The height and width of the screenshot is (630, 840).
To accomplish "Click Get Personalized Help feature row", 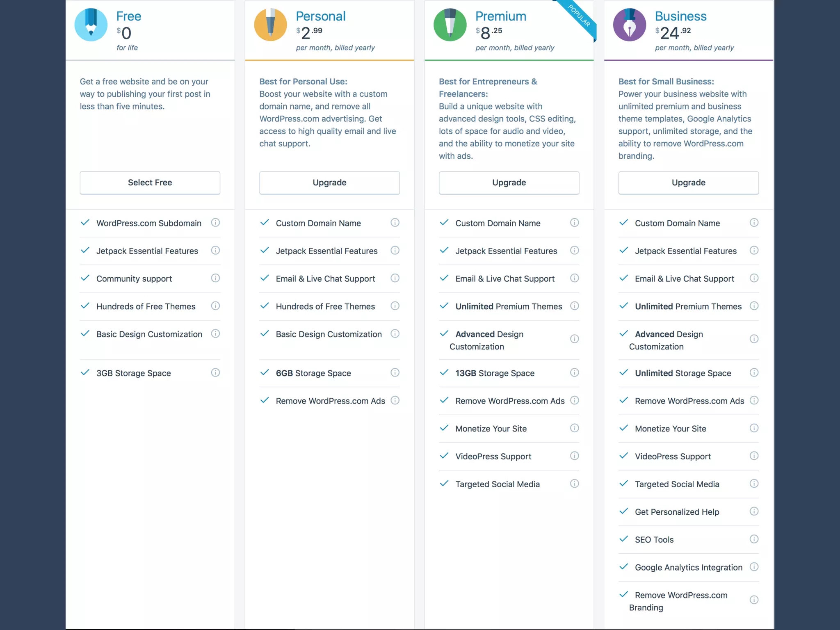I will pyautogui.click(x=677, y=512).
